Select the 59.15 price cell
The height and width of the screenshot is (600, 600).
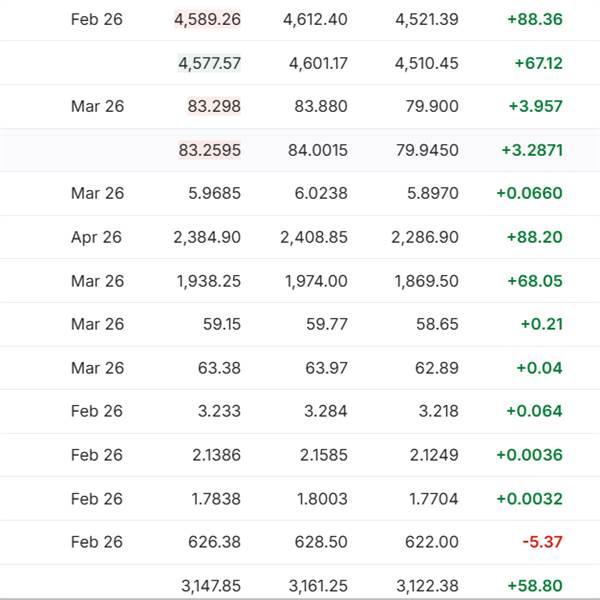click(219, 324)
